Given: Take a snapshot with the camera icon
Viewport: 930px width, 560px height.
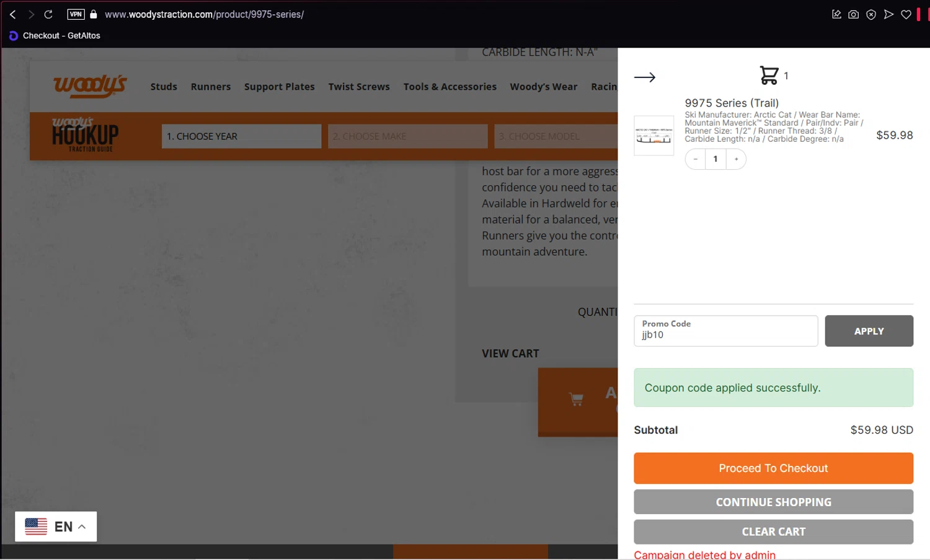Looking at the screenshot, I should pos(854,14).
